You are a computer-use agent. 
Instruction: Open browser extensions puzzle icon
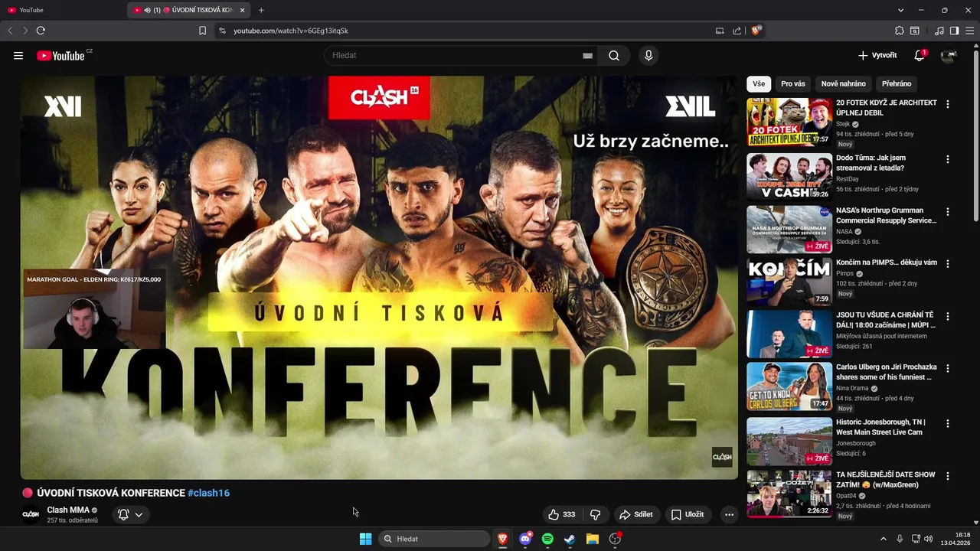click(x=900, y=31)
